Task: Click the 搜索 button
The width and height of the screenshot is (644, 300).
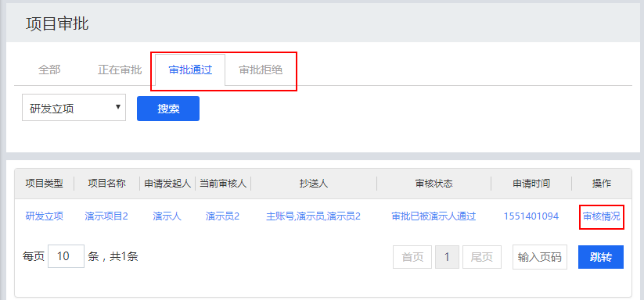Action: tap(168, 109)
